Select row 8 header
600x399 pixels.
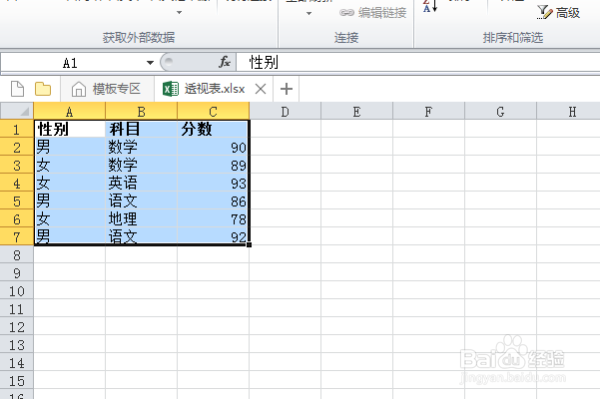click(16, 255)
